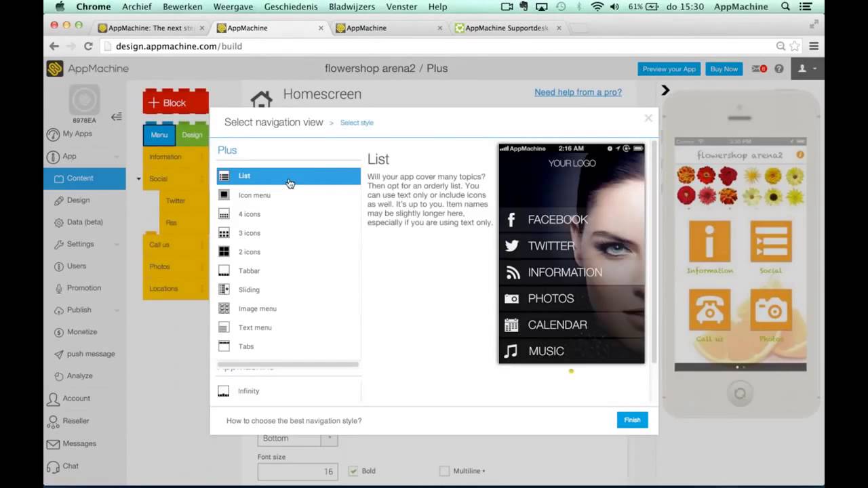
Task: Select the Locations block
Action: pos(176,289)
